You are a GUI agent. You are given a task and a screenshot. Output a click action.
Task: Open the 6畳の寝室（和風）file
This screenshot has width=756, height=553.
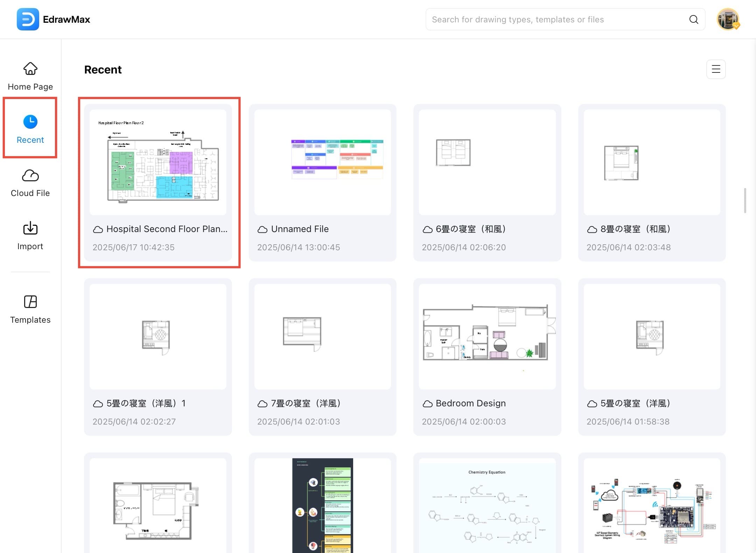click(487, 162)
